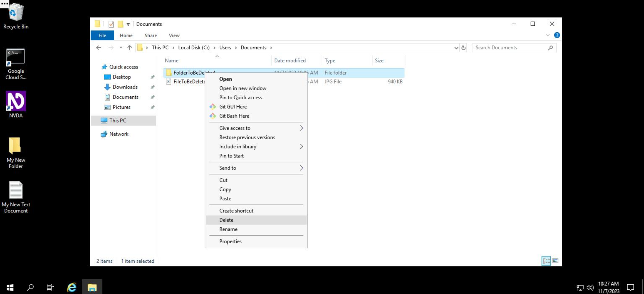Open the taskbar clock showing 10:27 AM
This screenshot has width=644, height=294.
tap(608, 287)
